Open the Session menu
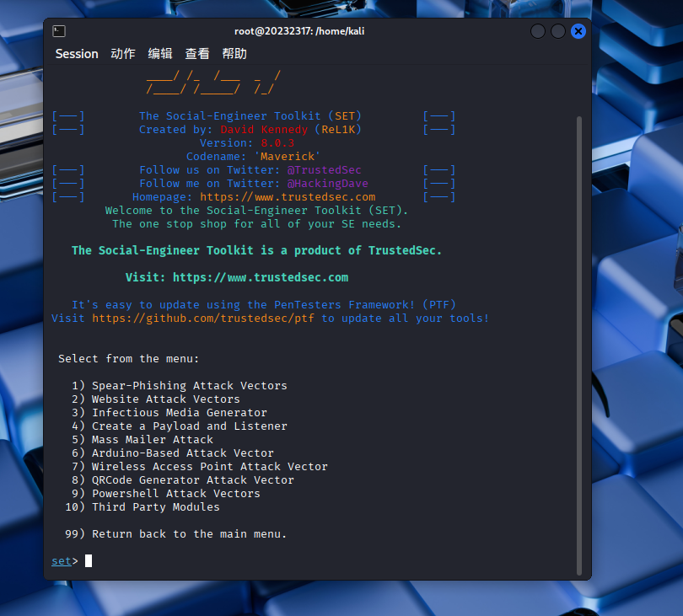 (77, 54)
